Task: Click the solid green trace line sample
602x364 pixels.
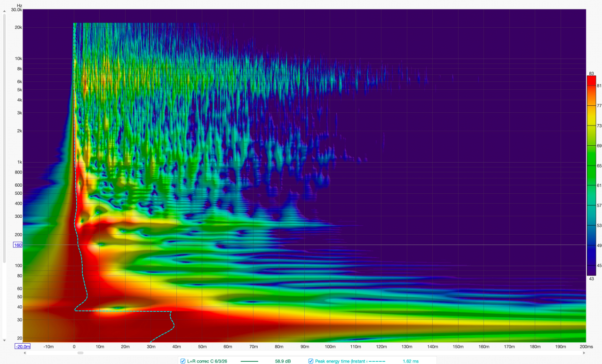Action: pyautogui.click(x=249, y=361)
